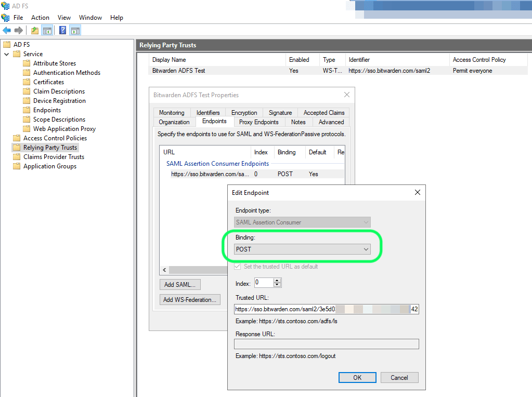
Task: Open the Help toolbar icon
Action: tap(62, 30)
